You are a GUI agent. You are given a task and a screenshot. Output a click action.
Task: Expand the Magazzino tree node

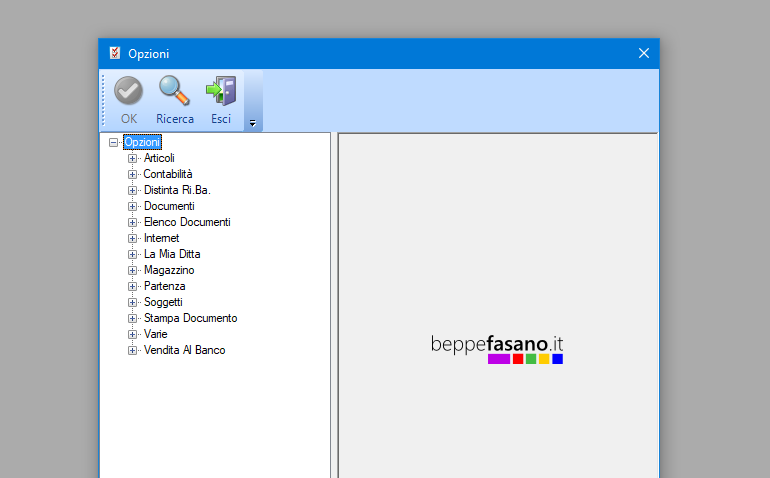coord(132,270)
